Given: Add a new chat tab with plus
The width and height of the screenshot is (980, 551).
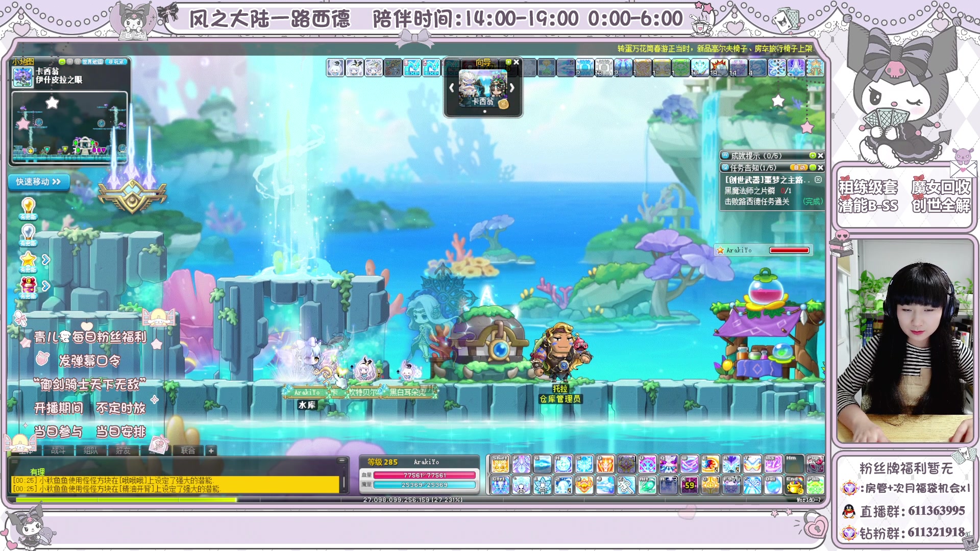Looking at the screenshot, I should (x=211, y=450).
